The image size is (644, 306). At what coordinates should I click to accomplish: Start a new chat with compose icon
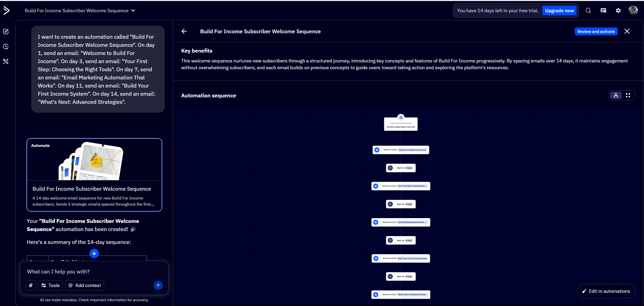(x=6, y=32)
